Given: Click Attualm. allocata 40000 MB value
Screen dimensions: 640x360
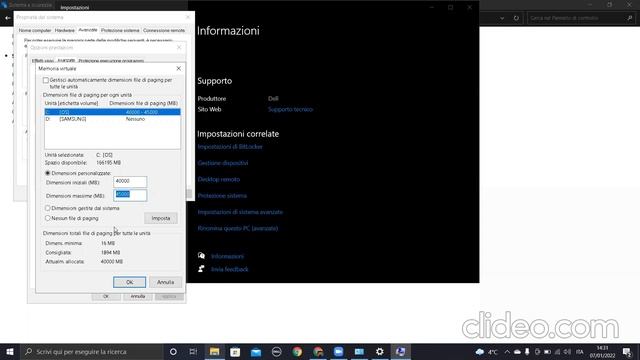Looking at the screenshot, I should 111,262.
